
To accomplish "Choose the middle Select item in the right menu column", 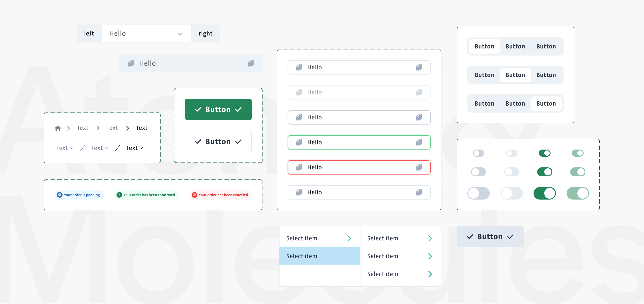I will point(383,256).
